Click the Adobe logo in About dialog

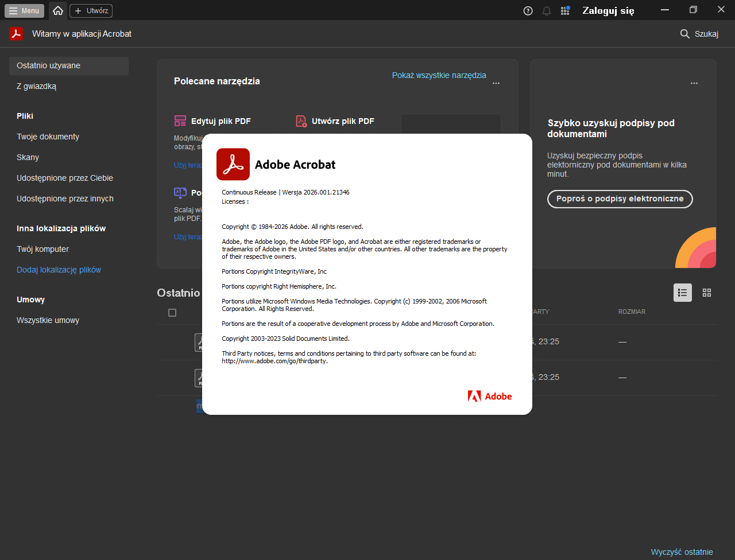490,396
